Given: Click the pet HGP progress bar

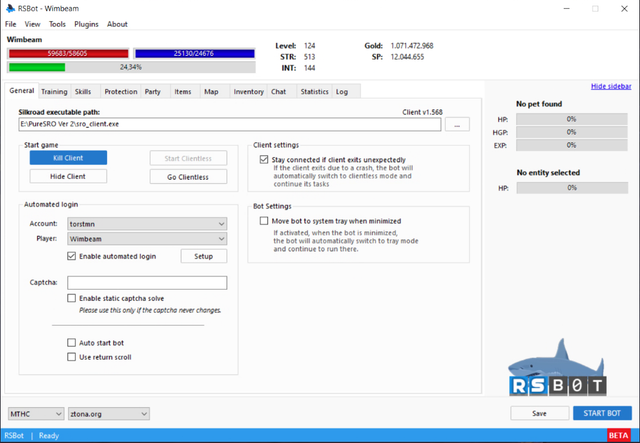Looking at the screenshot, I should 571,132.
